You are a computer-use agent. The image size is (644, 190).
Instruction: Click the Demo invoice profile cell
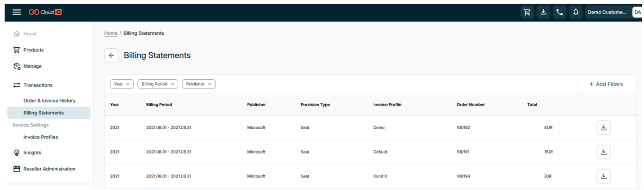[379, 127]
